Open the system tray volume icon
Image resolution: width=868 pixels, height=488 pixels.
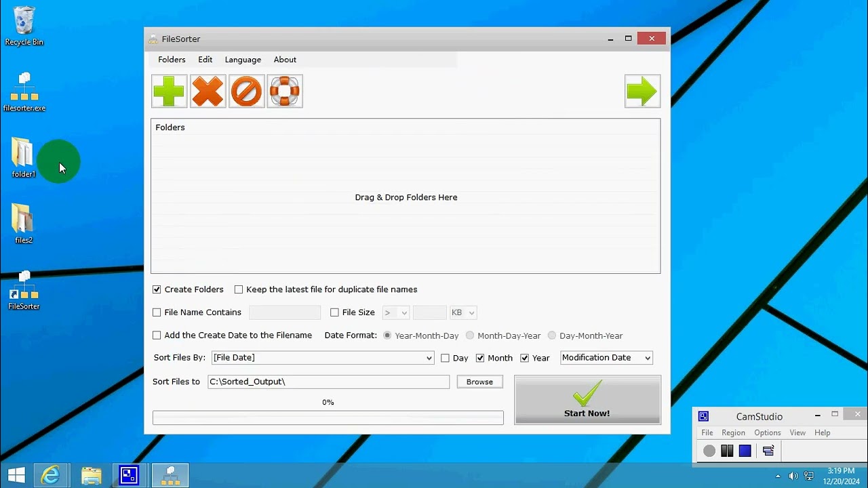point(793,476)
